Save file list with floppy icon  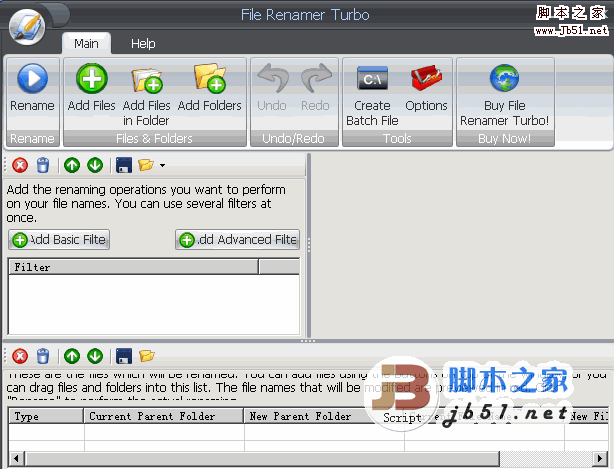[x=124, y=356]
